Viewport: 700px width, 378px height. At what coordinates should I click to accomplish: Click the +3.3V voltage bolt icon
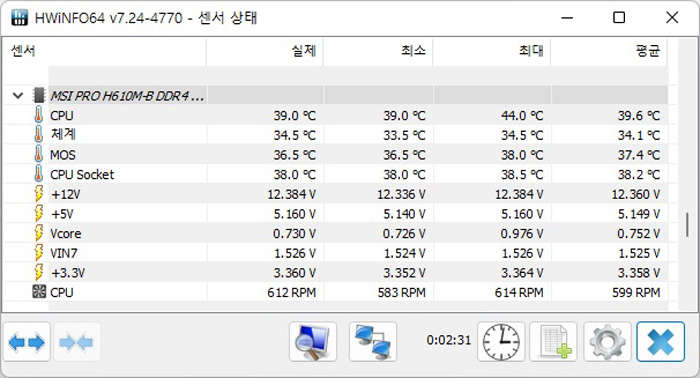[39, 272]
